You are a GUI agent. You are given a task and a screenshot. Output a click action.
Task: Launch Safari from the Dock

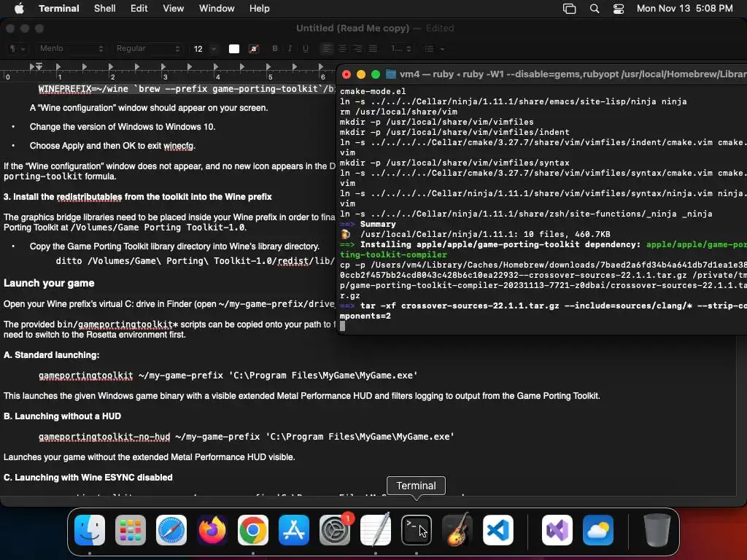[171, 530]
